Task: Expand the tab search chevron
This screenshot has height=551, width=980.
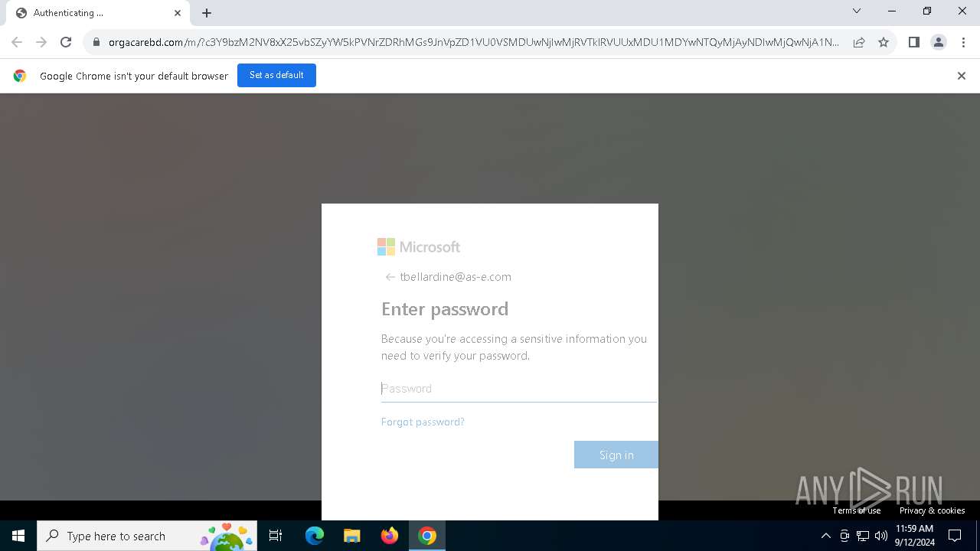Action: [x=857, y=11]
